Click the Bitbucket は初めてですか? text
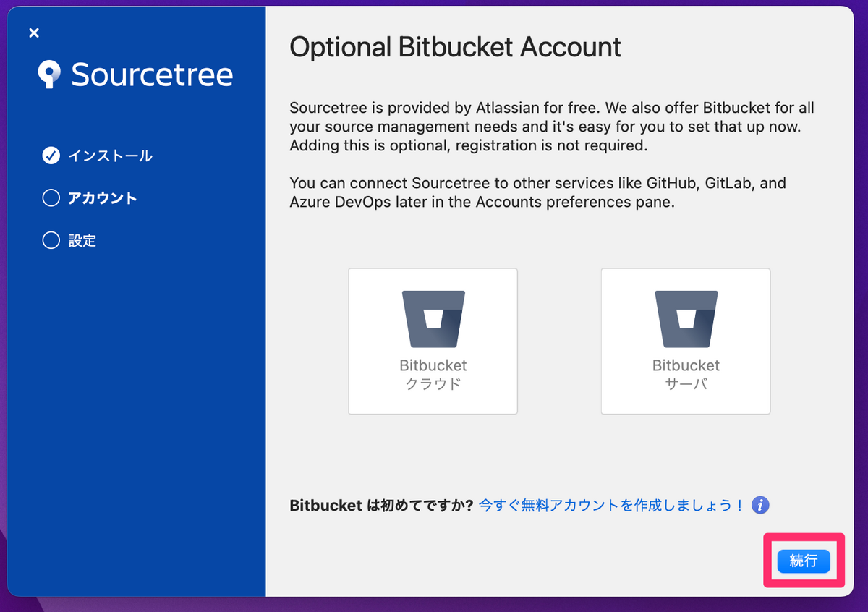 click(x=381, y=505)
